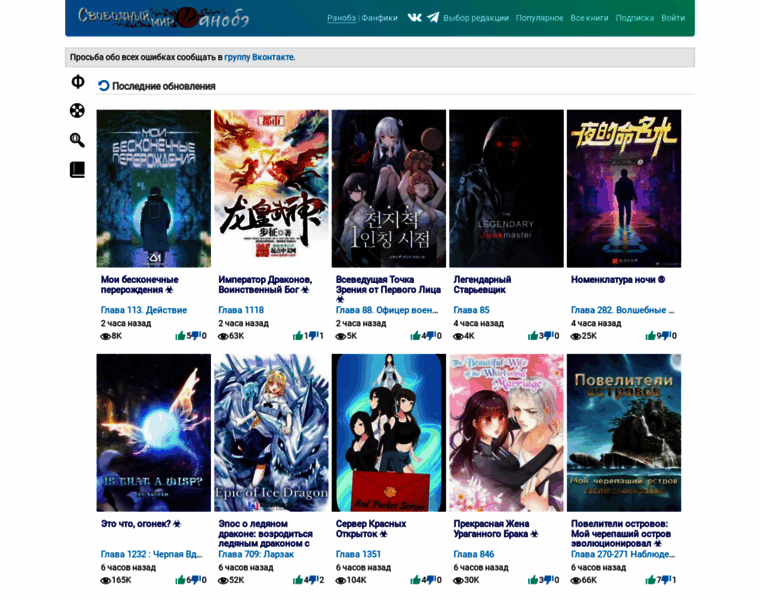The image size is (760, 600).
Task: Click the Повелители островов cover image
Action: [624, 433]
